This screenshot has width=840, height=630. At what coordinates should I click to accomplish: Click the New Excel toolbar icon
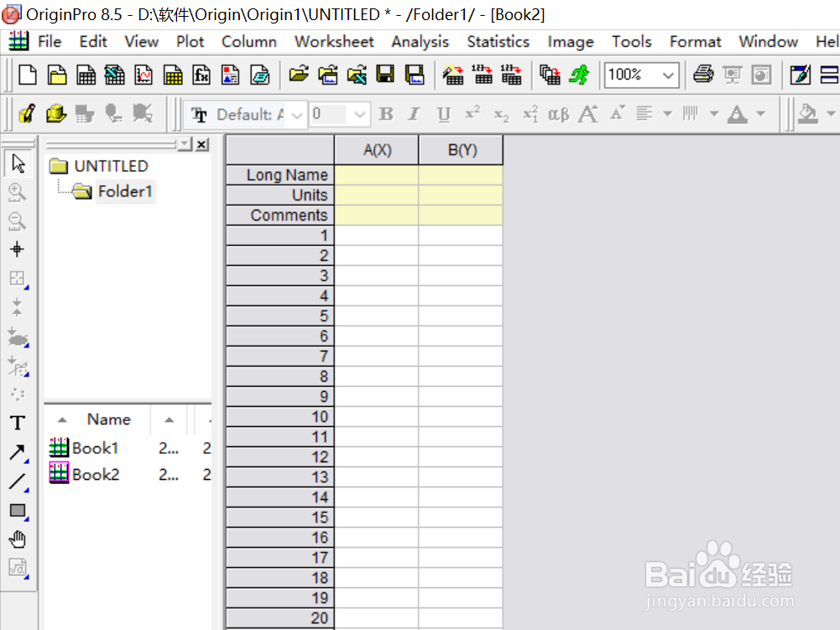pyautogui.click(x=115, y=75)
